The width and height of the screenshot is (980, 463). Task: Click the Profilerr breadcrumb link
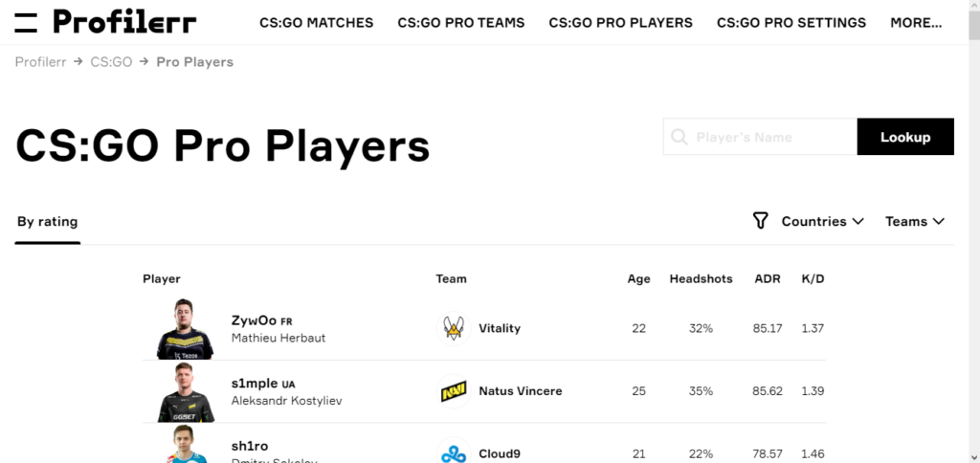tap(40, 62)
